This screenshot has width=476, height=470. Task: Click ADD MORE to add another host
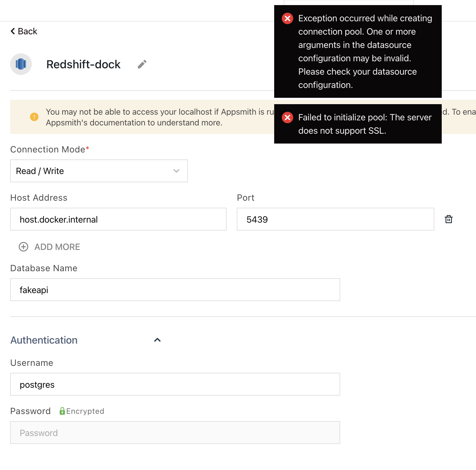click(x=57, y=247)
